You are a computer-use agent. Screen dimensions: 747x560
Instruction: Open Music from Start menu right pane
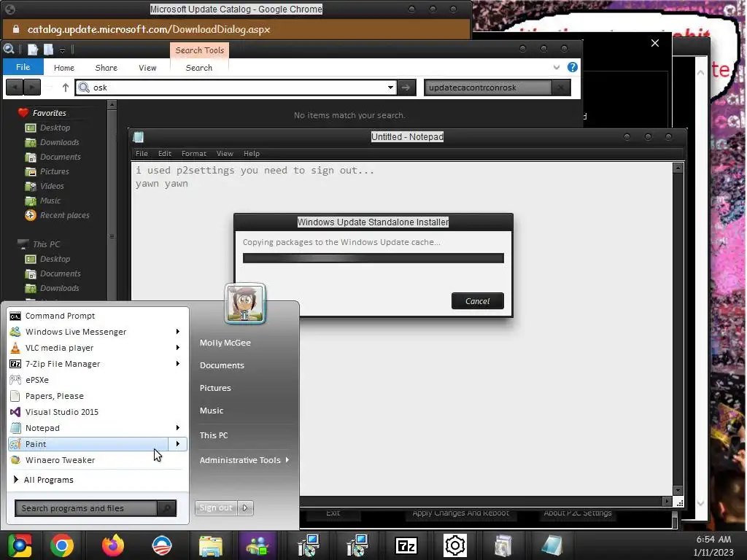coord(211,411)
